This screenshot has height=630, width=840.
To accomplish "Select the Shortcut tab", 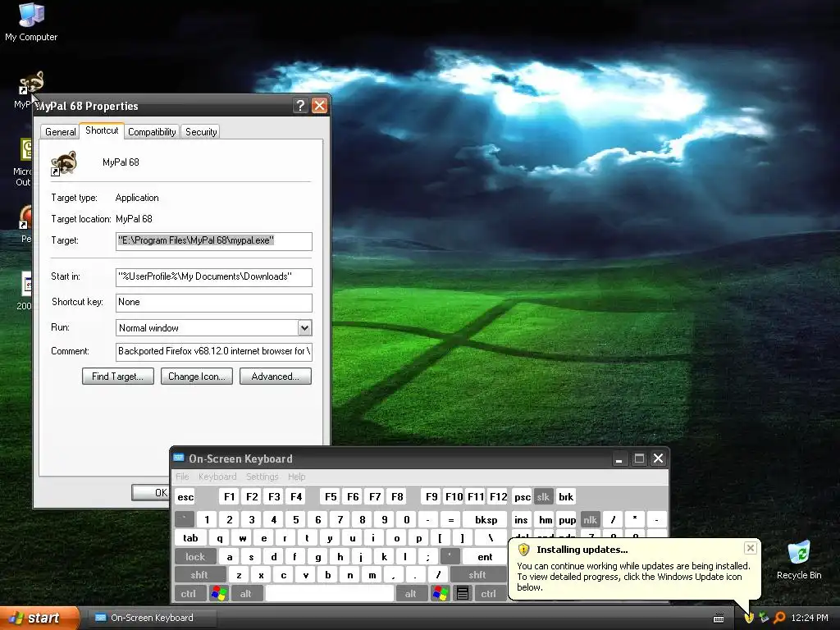I will coord(102,130).
